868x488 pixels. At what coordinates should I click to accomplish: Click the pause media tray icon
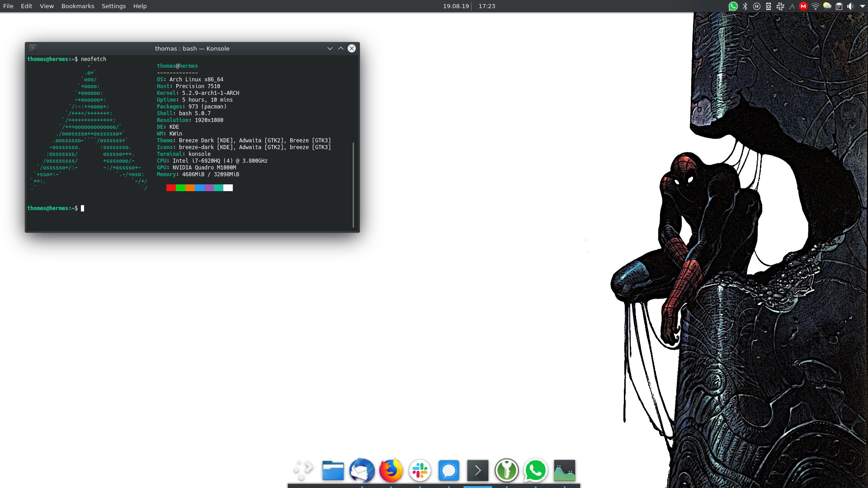point(757,6)
